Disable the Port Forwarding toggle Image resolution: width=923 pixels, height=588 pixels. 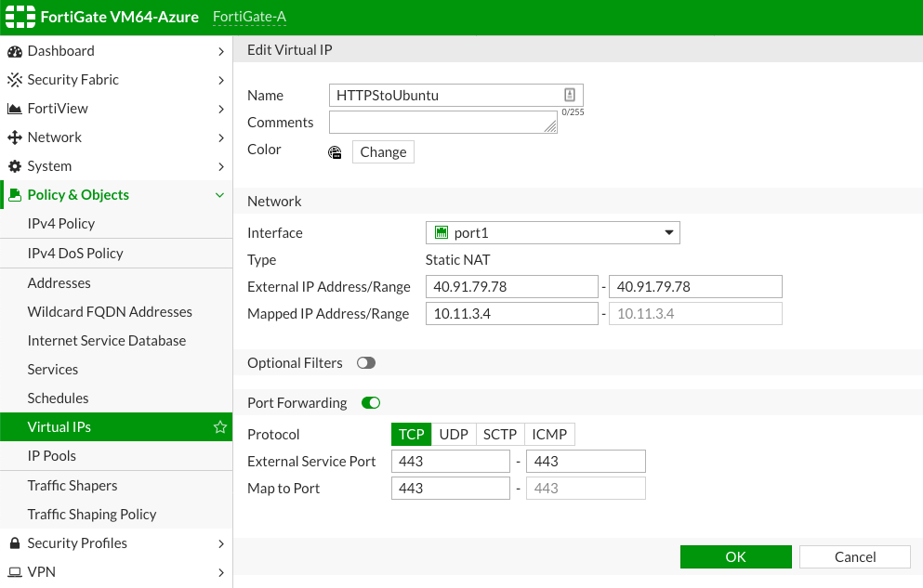[x=371, y=403]
